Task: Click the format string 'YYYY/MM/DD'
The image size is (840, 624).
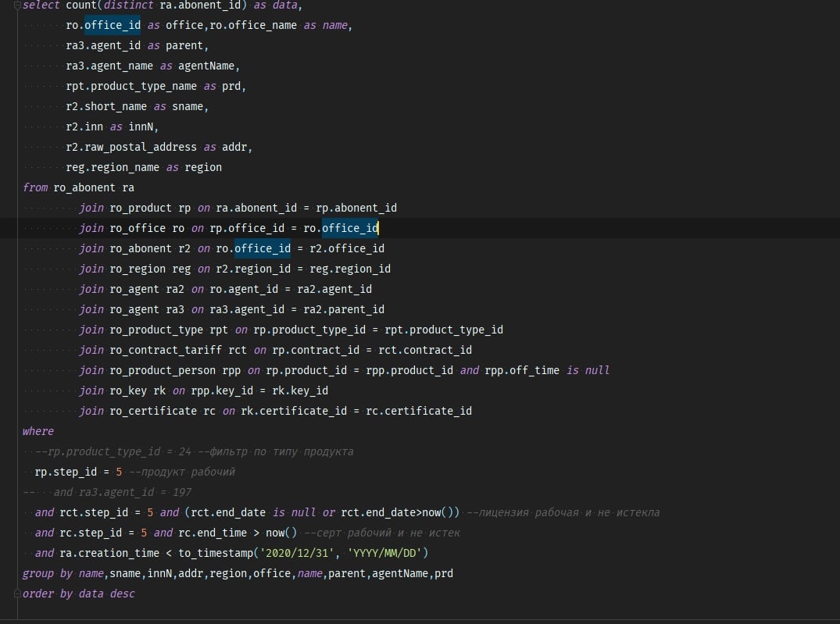Action: coord(384,553)
